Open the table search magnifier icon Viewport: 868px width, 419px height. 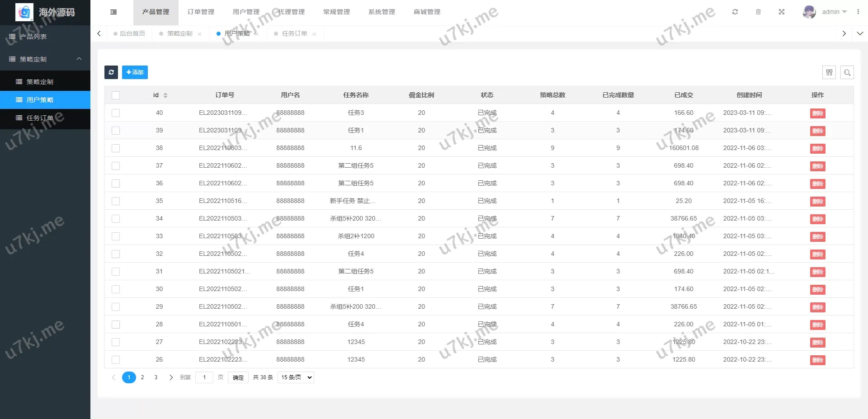coord(847,72)
